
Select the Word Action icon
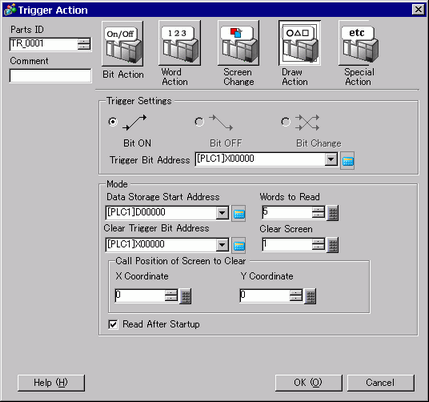[180, 43]
